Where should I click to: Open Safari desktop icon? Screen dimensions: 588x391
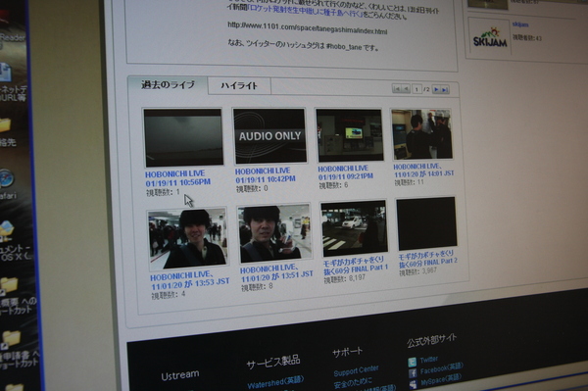point(7,178)
